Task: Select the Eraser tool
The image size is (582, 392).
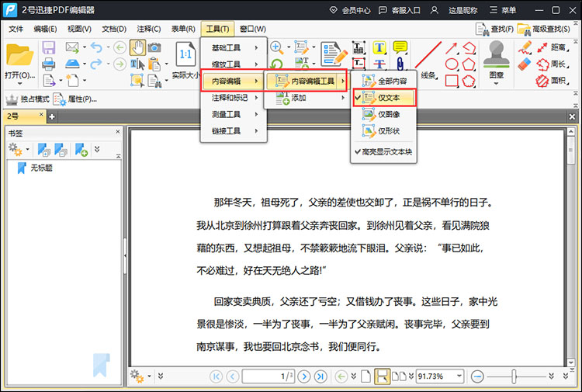Action: pos(525,64)
